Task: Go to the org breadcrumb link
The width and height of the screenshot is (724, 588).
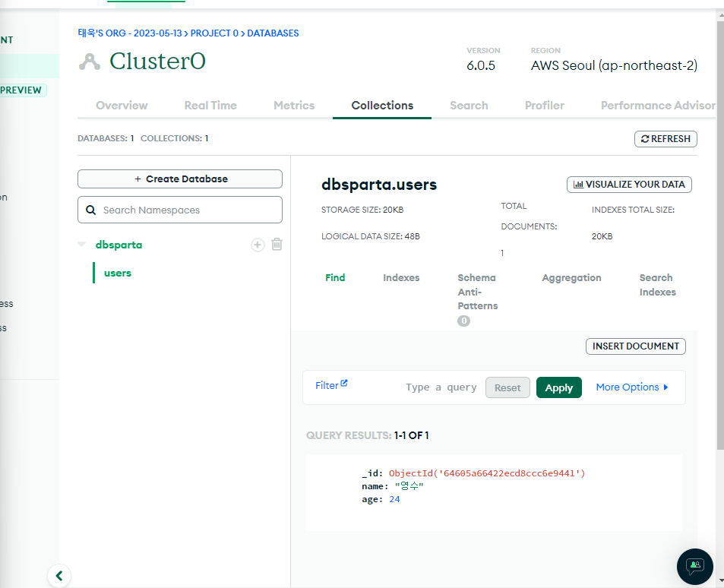Action: (130, 33)
